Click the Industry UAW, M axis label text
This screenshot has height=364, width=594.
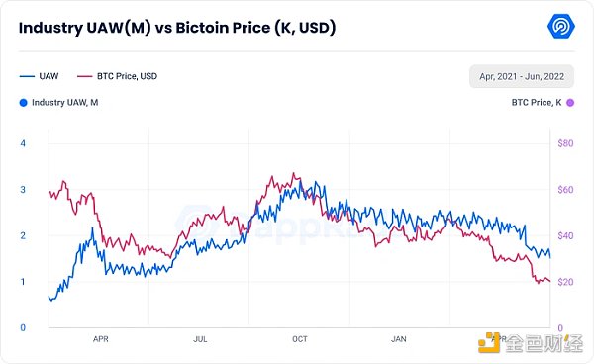[x=64, y=103]
